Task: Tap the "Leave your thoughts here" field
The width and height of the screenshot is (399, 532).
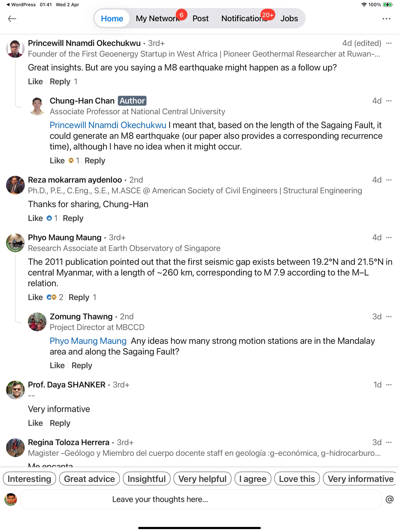Action: click(201, 499)
